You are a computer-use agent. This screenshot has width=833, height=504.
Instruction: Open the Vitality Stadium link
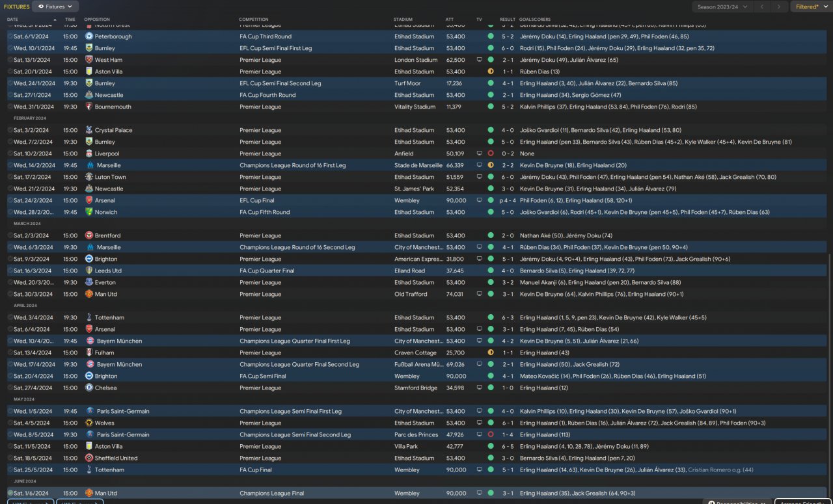415,107
